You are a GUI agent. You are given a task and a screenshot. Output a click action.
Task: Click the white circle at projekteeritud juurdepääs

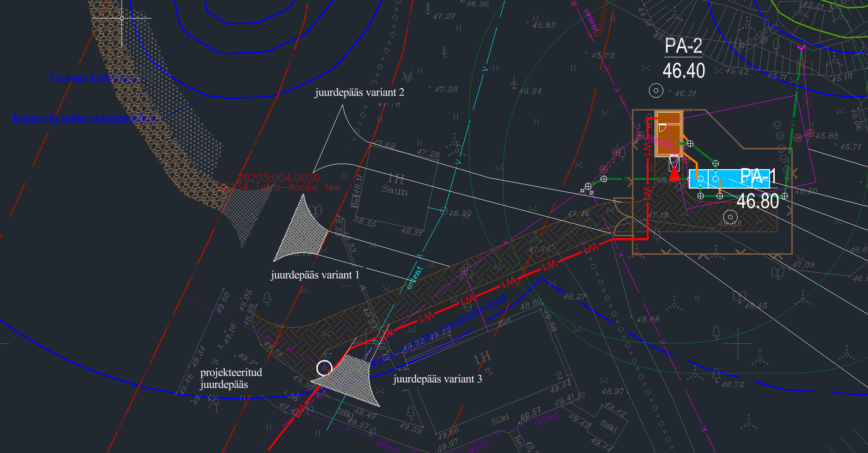324,368
